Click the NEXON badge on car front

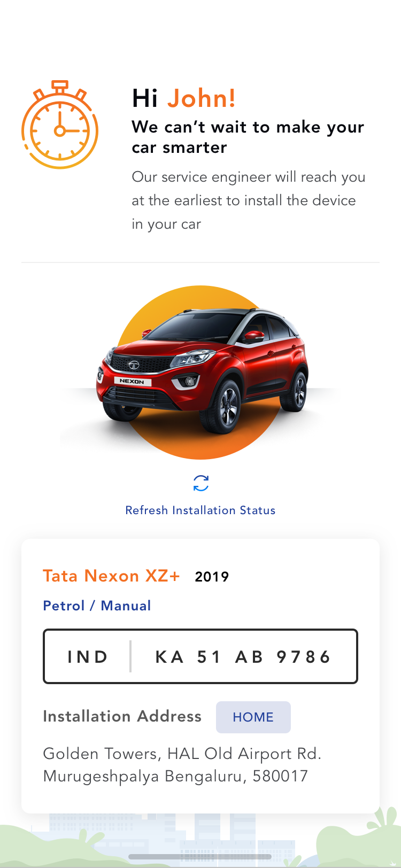132,382
